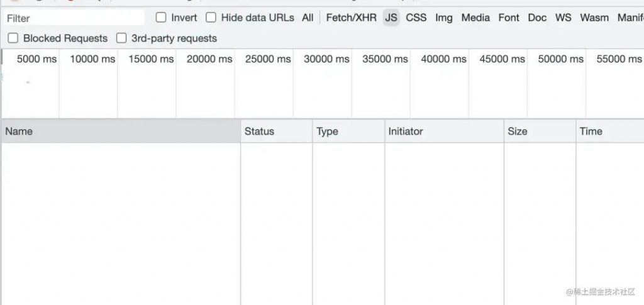Image resolution: width=644 pixels, height=305 pixels.
Task: Toggle Hide data URLs checkbox
Action: [x=211, y=18]
